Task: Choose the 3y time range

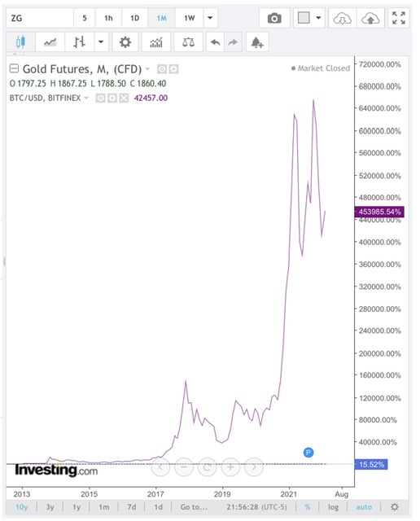Action: 50,507
